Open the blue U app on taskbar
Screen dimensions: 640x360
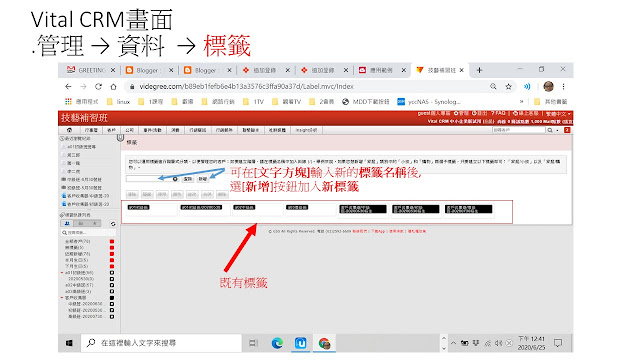301,343
